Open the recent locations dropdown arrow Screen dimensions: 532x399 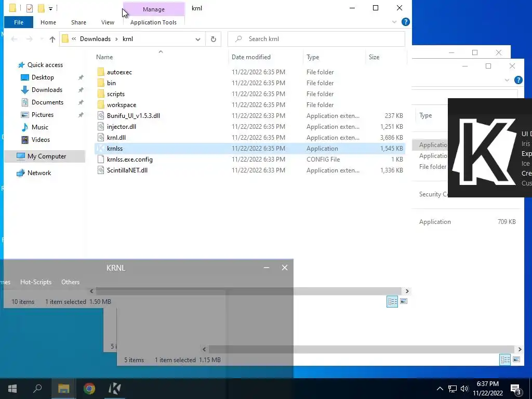coord(42,39)
